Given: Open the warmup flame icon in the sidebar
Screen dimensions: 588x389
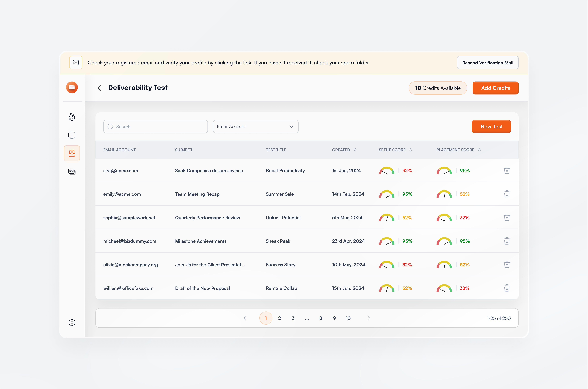Looking at the screenshot, I should click(x=72, y=117).
